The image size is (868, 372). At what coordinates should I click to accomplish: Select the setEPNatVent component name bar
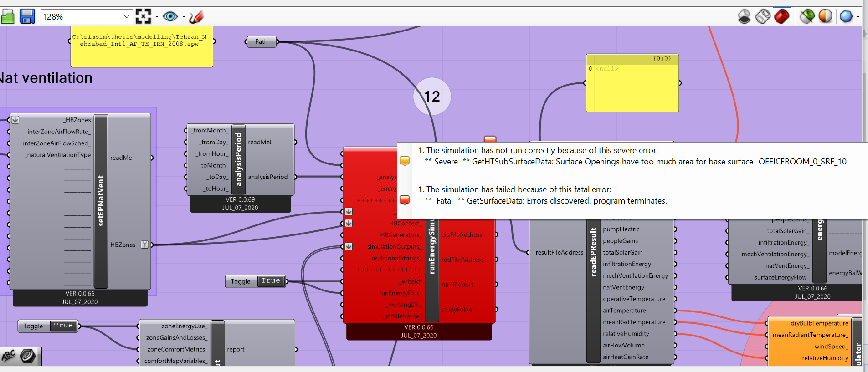pos(101,201)
